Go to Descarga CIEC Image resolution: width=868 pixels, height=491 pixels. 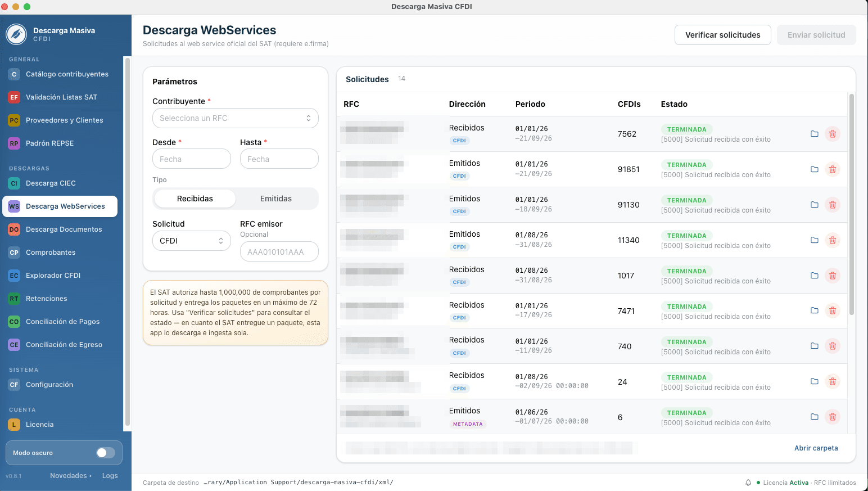click(x=60, y=183)
